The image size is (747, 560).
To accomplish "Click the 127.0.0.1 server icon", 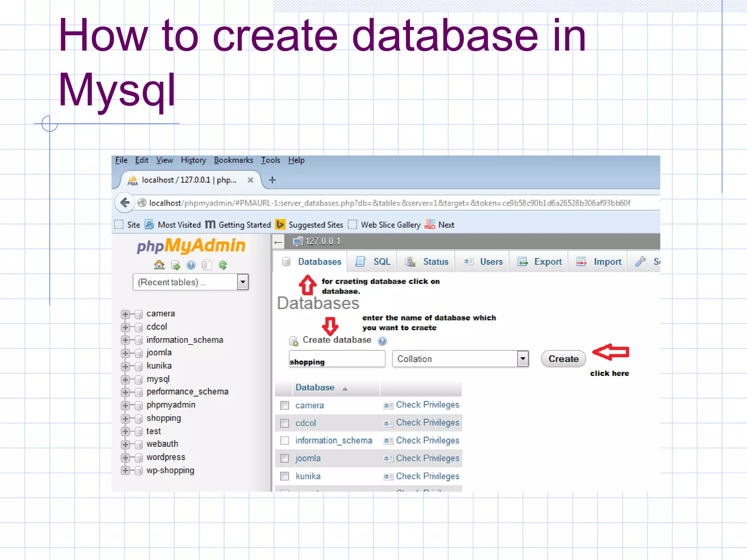I will [298, 241].
